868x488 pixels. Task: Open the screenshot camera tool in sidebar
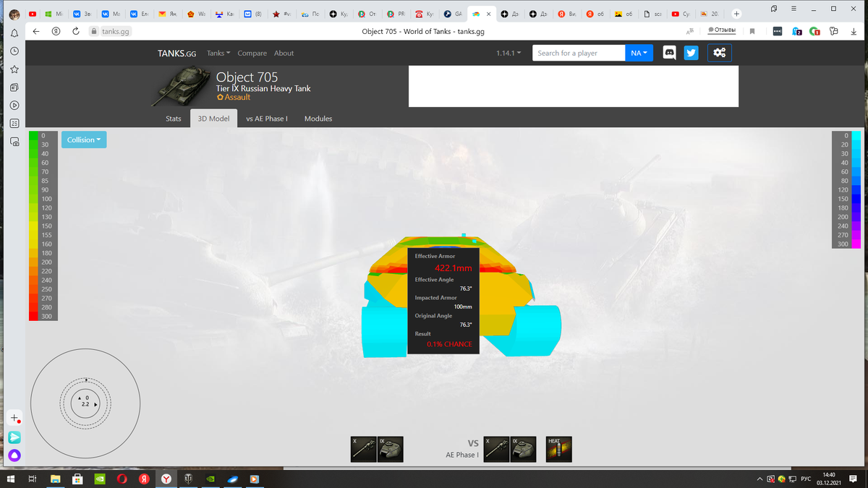tap(14, 142)
